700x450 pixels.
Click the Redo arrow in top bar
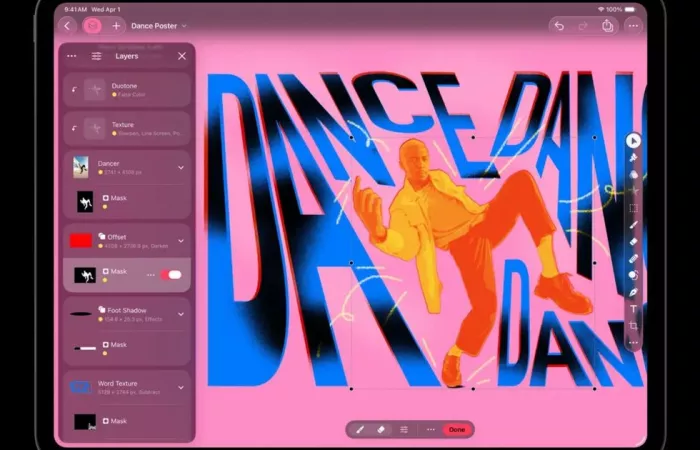point(583,25)
